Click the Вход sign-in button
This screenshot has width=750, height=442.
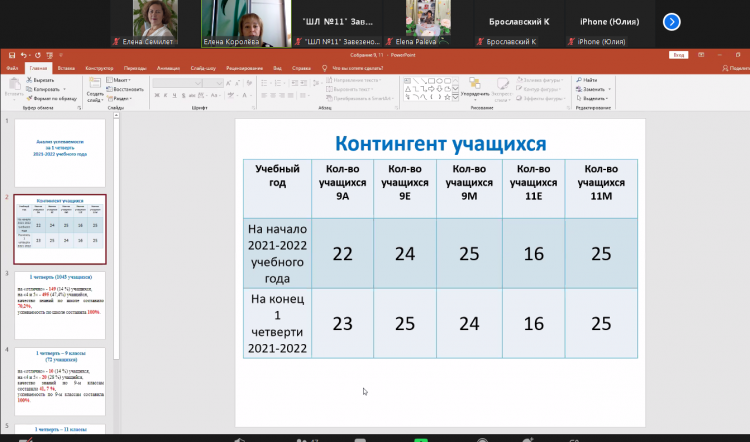pos(678,55)
